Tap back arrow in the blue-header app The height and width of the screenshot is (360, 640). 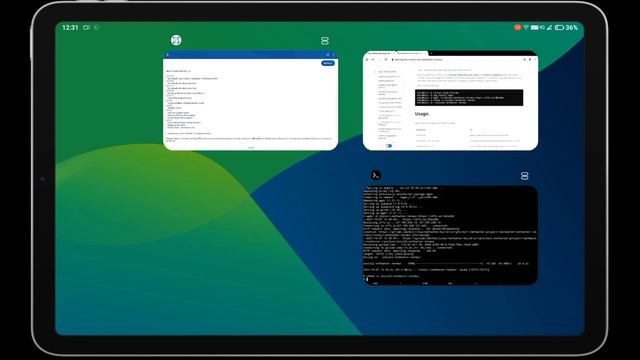click(x=167, y=54)
